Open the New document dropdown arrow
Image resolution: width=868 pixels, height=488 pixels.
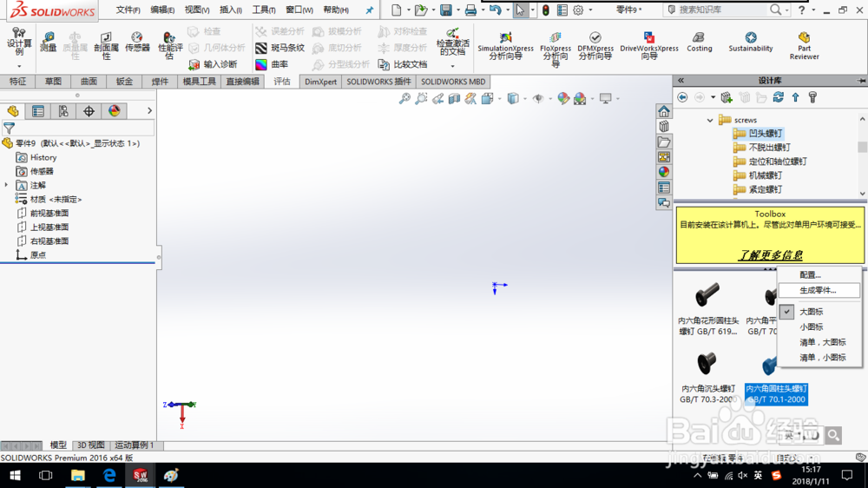[409, 10]
